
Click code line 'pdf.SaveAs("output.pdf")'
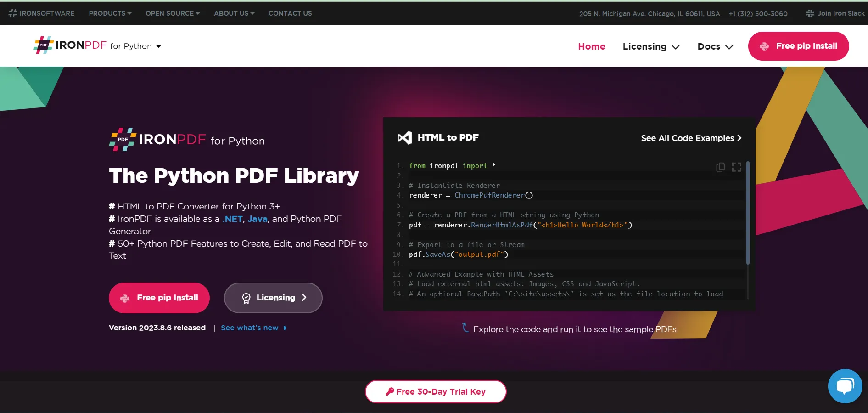coord(459,255)
